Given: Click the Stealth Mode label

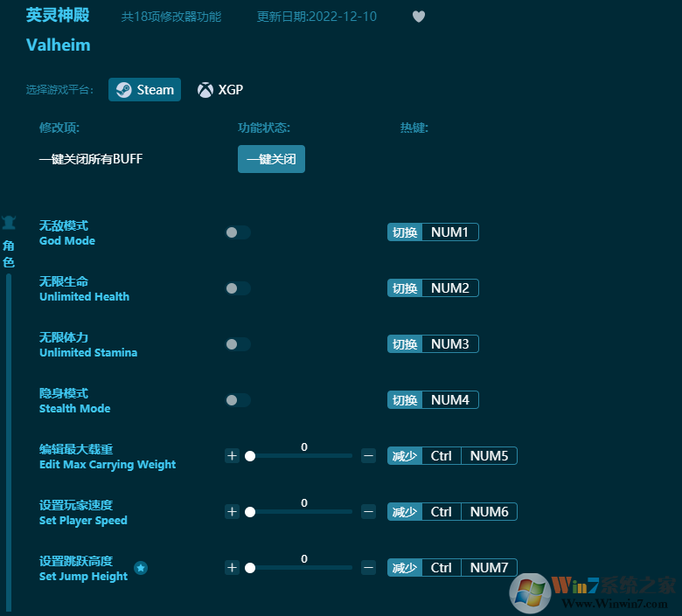Looking at the screenshot, I should tap(75, 409).
